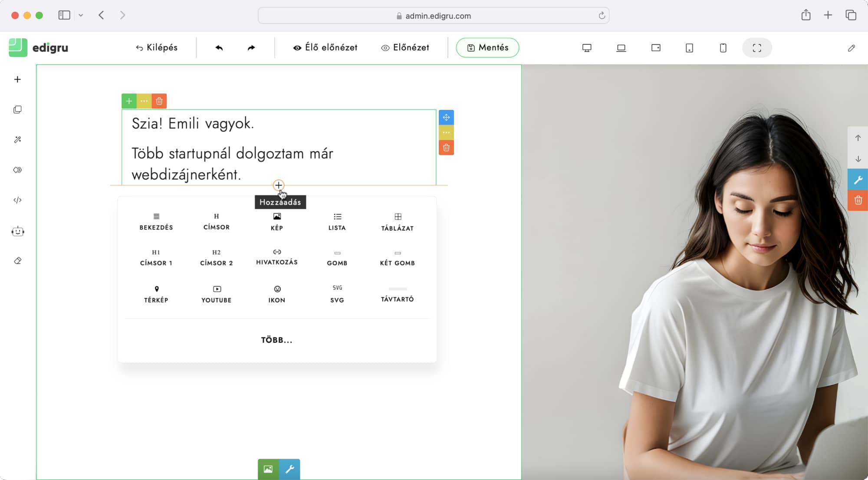Save the page with the Mentés button
Viewport: 868px width, 480px height.
487,48
